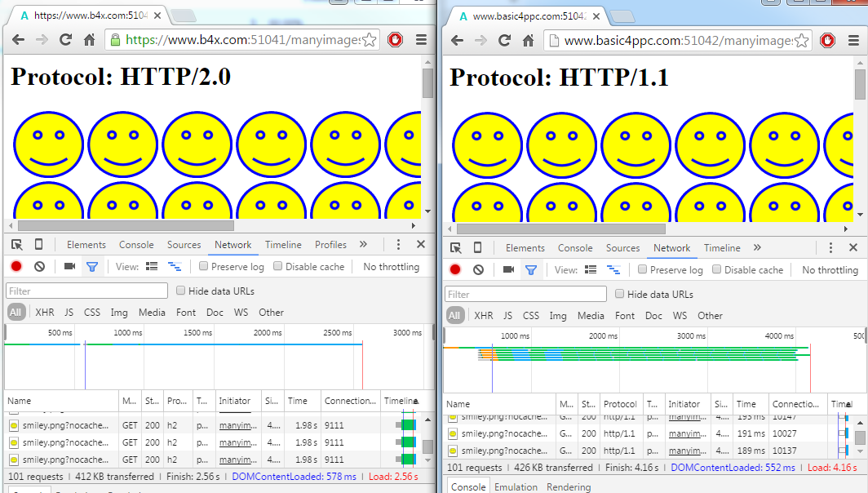Open No throttling dropdown in right DevTools

[x=830, y=270]
